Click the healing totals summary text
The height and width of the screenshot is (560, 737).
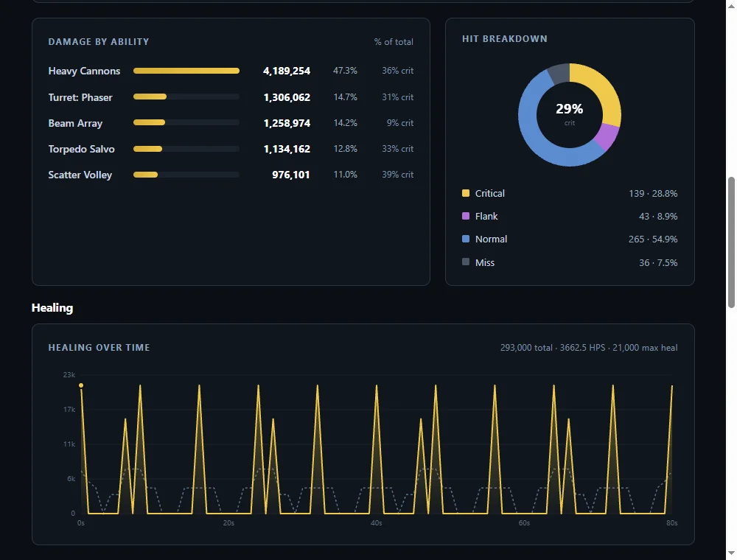[589, 348]
